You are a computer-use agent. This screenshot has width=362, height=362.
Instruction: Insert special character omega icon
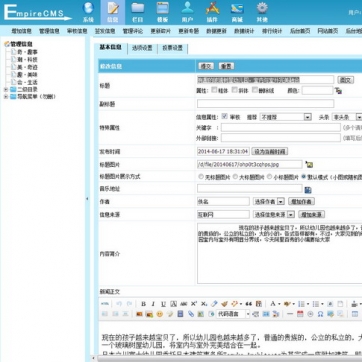[x=321, y=314]
